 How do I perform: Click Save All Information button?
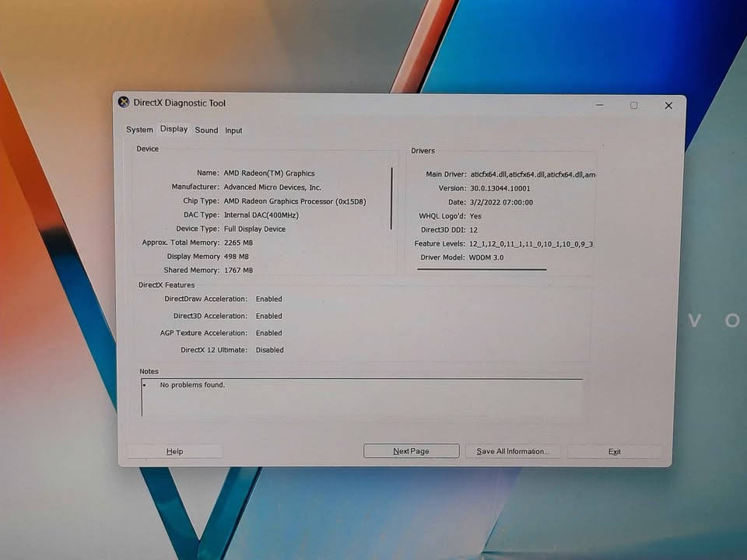tap(512, 451)
